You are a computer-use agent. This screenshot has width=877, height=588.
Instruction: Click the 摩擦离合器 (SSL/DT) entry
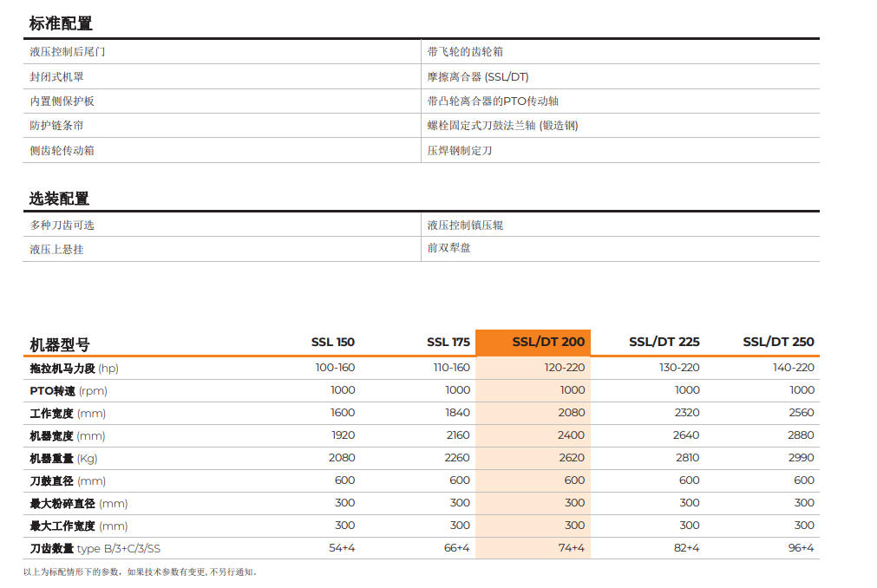tap(478, 76)
